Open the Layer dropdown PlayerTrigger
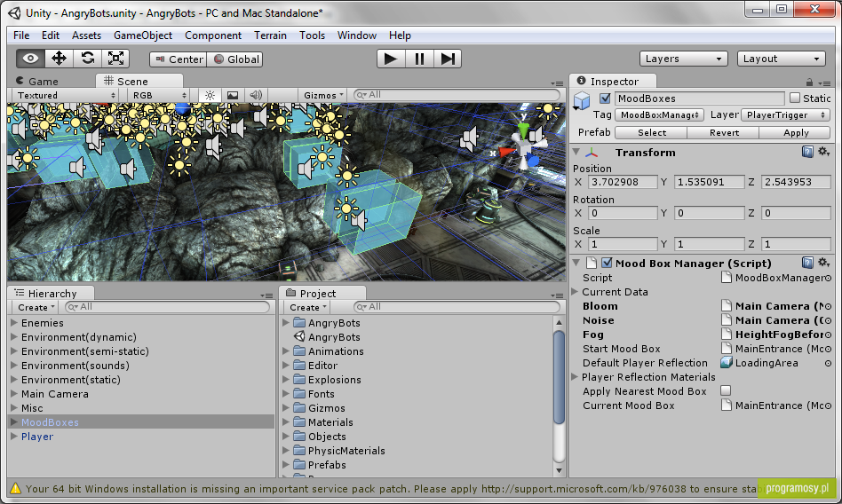The height and width of the screenshot is (504, 842). coord(785,114)
